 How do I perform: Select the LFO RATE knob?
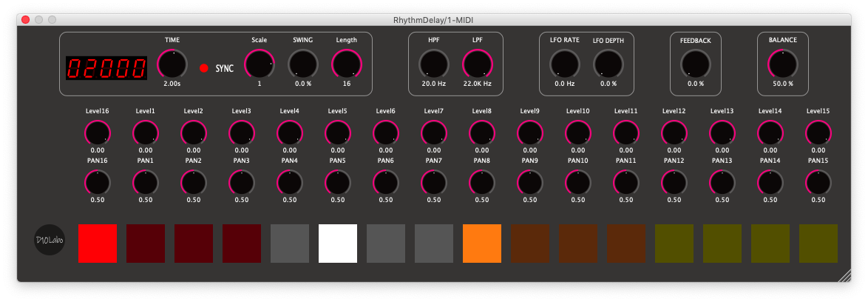point(564,64)
